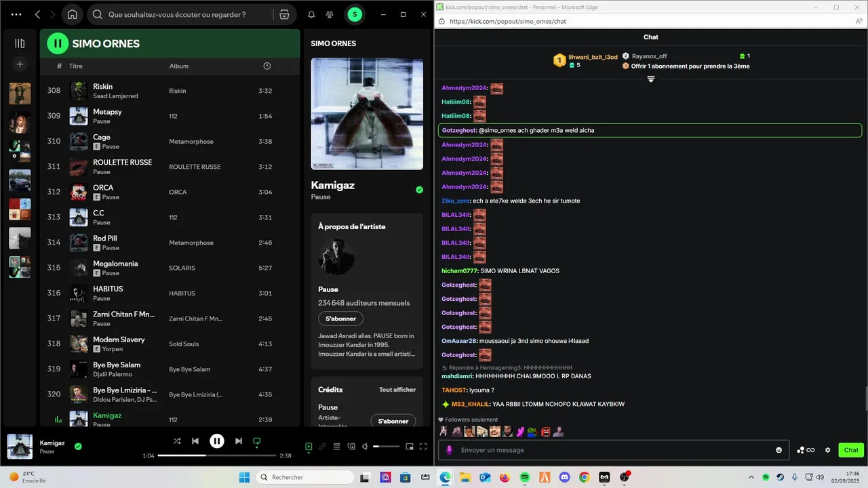Select track Bye Bye Salam
Screen dimensions: 868x488
click(170, 369)
